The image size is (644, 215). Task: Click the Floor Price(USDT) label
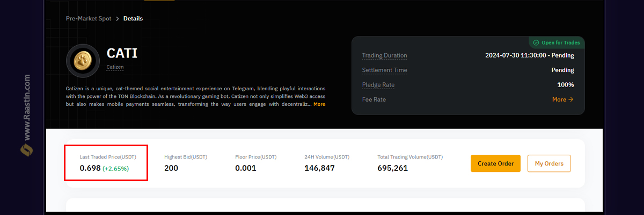point(256,157)
